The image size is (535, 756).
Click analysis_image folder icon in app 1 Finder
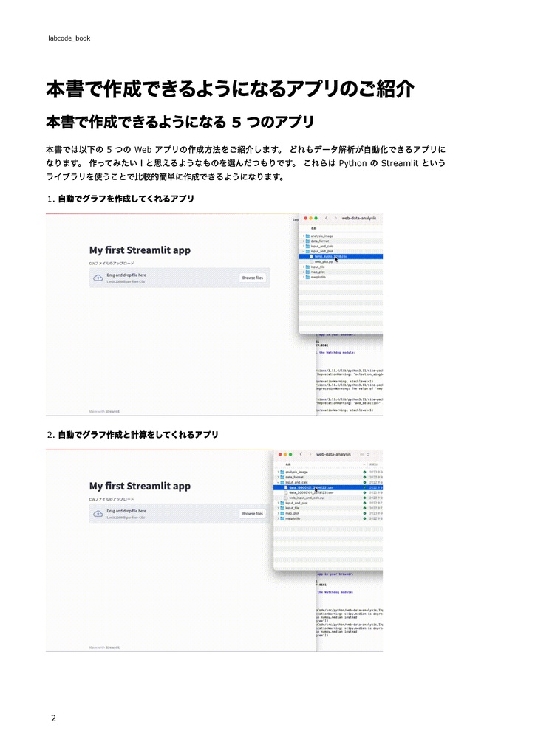pos(308,236)
